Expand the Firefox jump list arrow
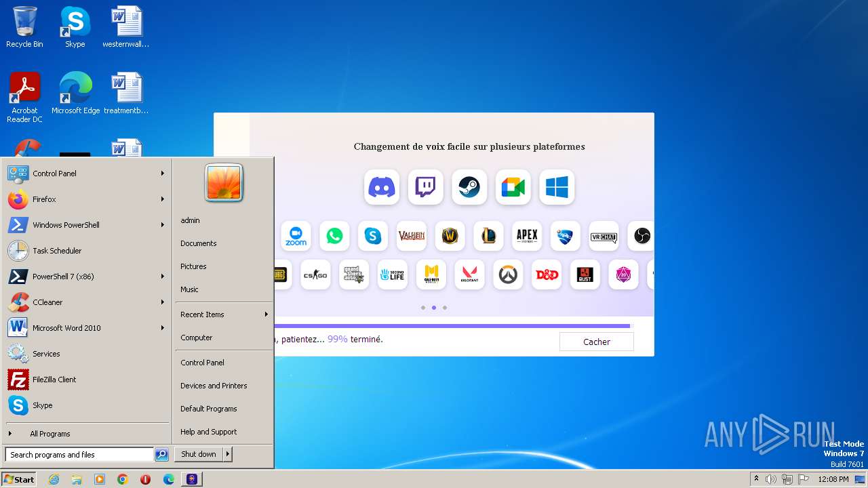 pos(163,199)
